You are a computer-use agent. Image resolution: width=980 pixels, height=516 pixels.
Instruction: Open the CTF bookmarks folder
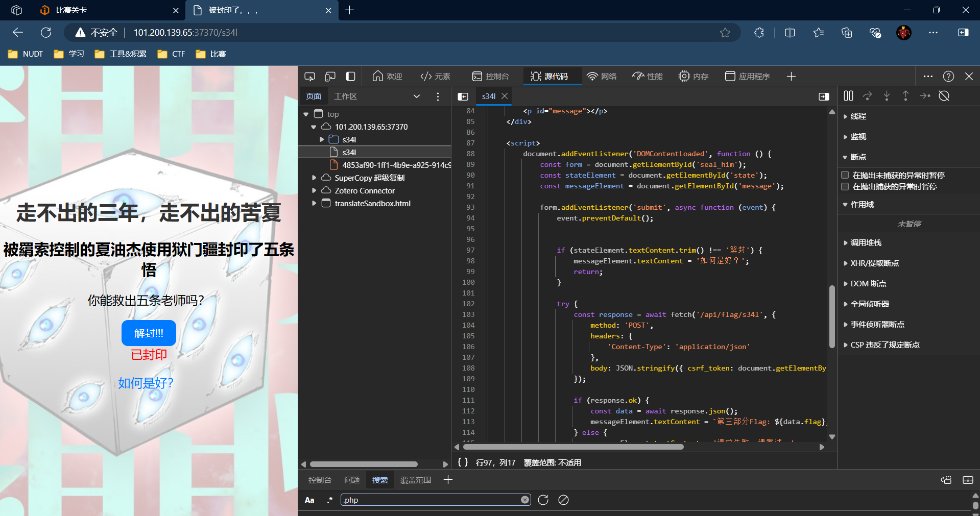coord(172,54)
